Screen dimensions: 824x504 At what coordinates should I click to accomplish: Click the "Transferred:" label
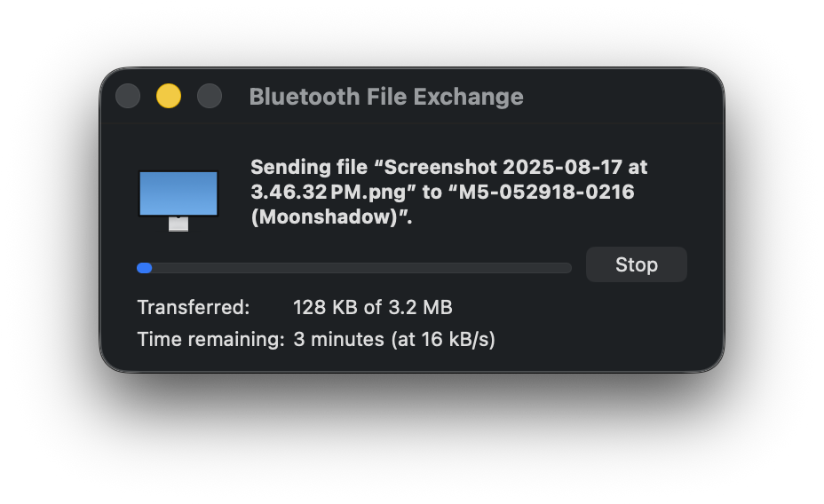[194, 307]
